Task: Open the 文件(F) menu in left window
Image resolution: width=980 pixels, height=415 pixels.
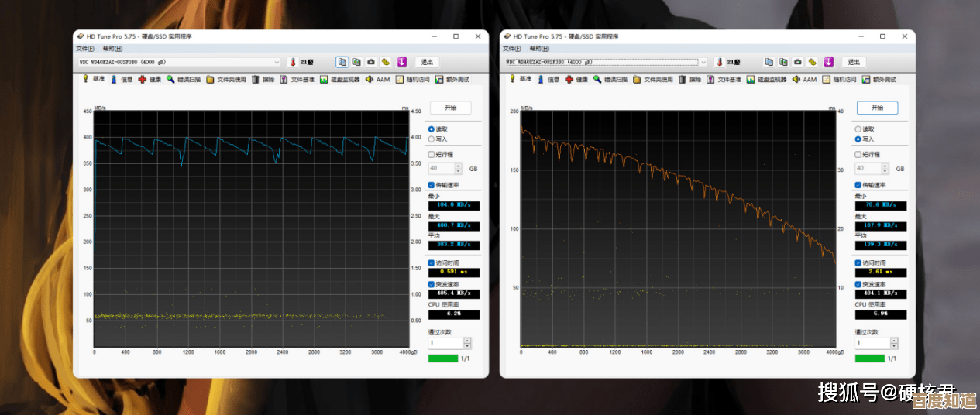Action: tap(85, 49)
